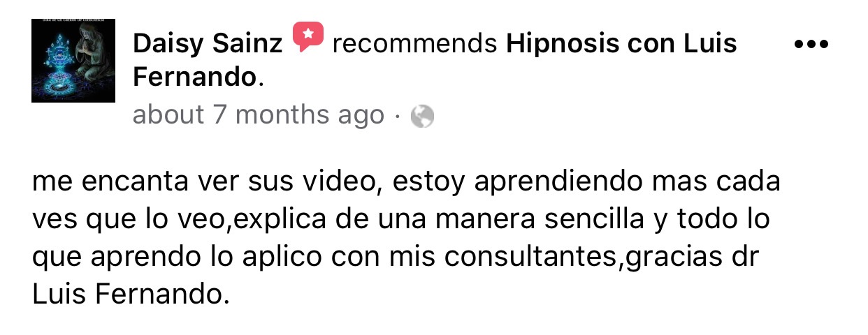Viewport: 868px width, 335px height.
Task: Click "Fernando" under the reviewer's name
Action: (195, 77)
